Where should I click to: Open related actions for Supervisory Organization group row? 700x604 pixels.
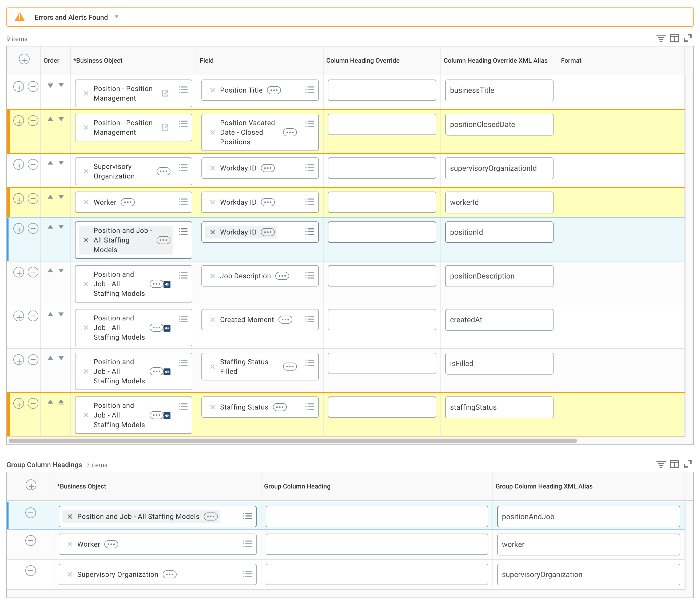click(x=170, y=574)
